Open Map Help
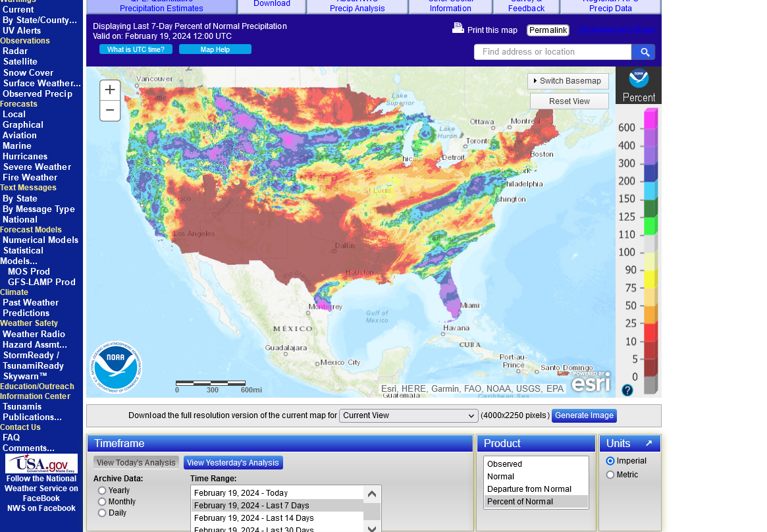This screenshot has height=532, width=767. click(x=215, y=49)
